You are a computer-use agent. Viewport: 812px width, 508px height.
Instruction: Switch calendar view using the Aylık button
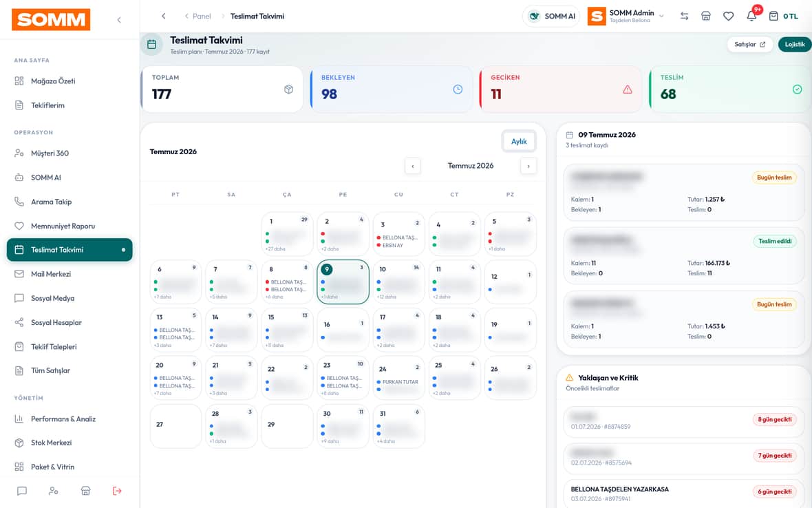click(x=519, y=141)
